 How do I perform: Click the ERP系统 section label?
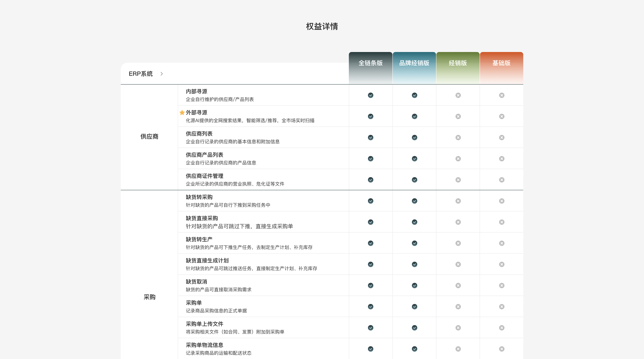(141, 74)
